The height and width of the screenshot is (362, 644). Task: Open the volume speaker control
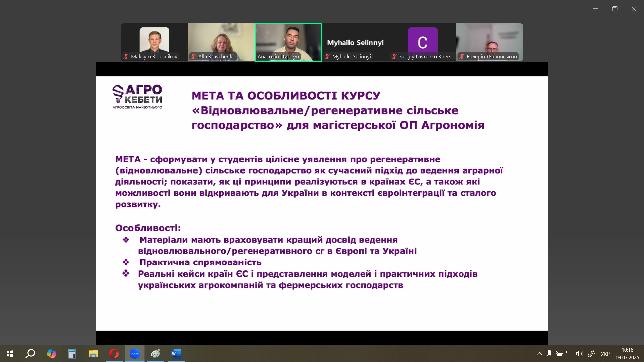pyautogui.click(x=579, y=354)
